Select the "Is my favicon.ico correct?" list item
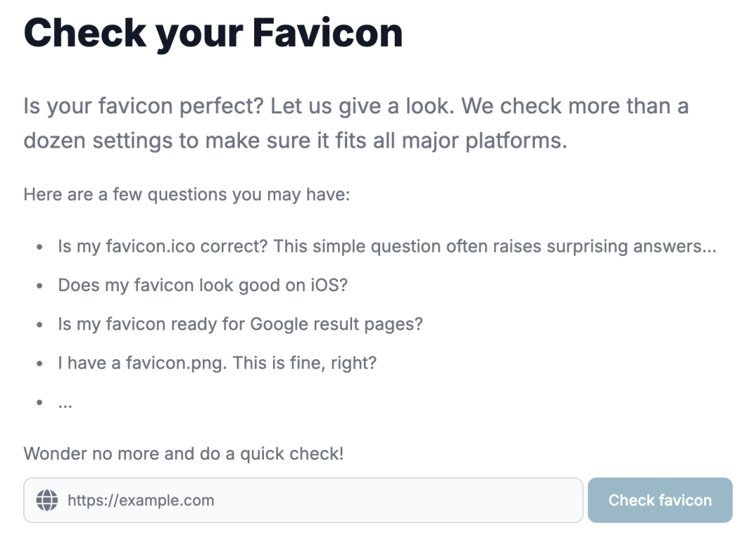This screenshot has width=756, height=538. point(387,246)
